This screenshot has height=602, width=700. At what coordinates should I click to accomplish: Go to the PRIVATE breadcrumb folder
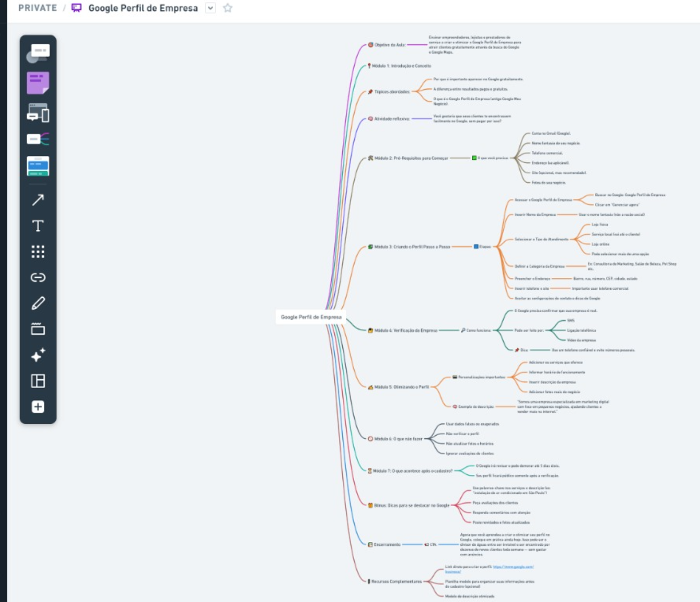pos(38,8)
